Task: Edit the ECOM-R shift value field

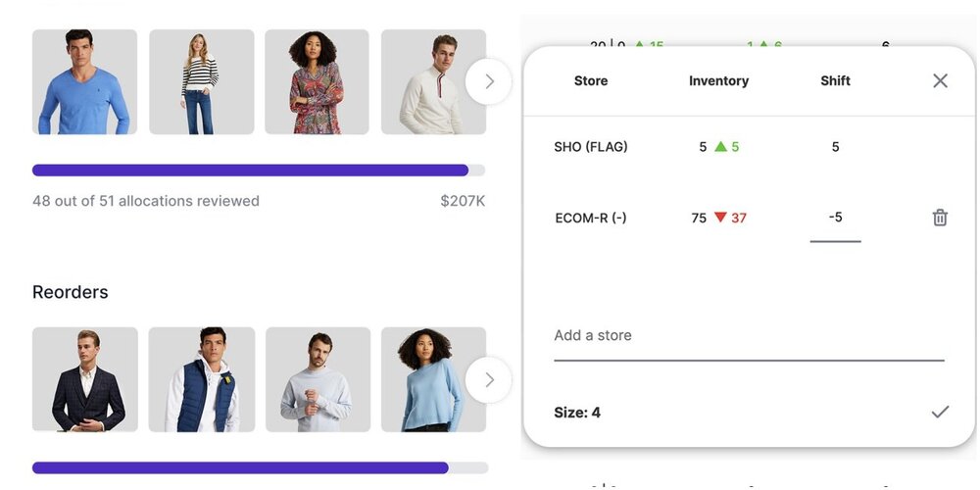Action: tap(835, 219)
